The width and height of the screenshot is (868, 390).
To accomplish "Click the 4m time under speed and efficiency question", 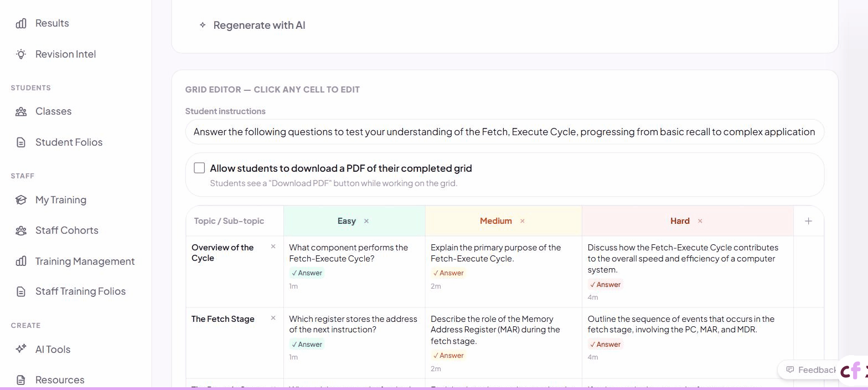I will click(593, 297).
